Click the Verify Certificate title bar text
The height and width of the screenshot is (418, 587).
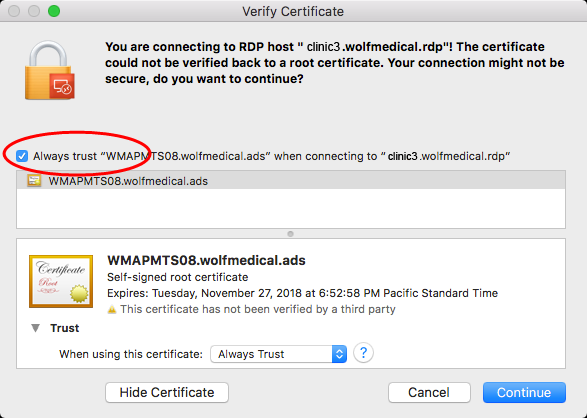pyautogui.click(x=293, y=12)
